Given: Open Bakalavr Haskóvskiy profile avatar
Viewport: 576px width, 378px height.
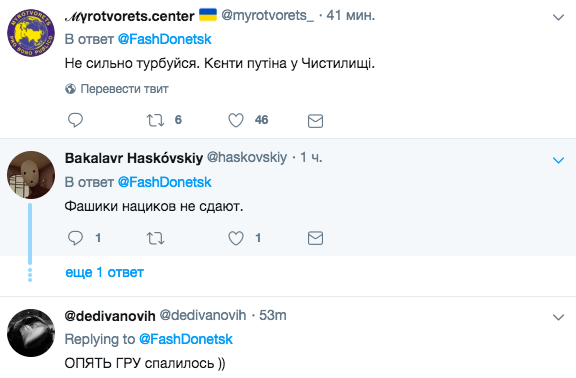Looking at the screenshot, I should [31, 175].
